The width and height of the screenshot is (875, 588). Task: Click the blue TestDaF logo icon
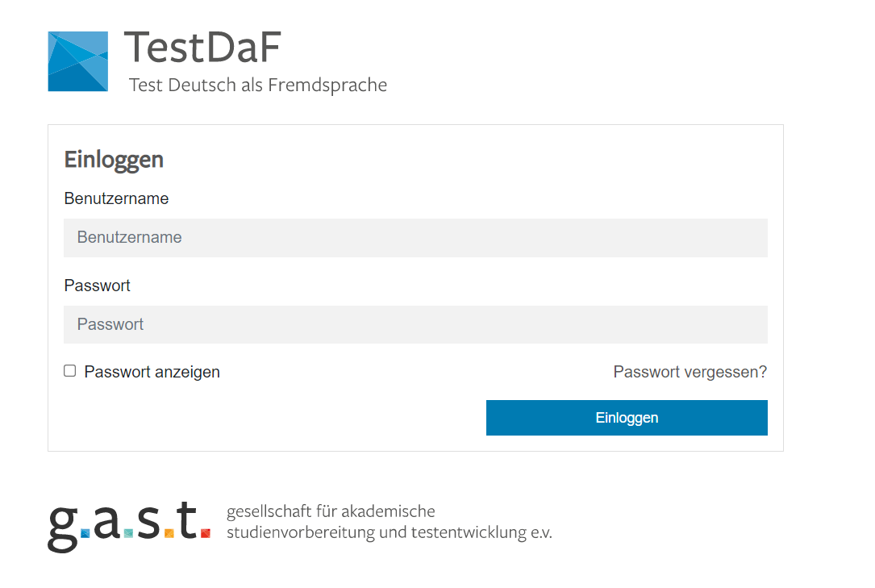[77, 61]
